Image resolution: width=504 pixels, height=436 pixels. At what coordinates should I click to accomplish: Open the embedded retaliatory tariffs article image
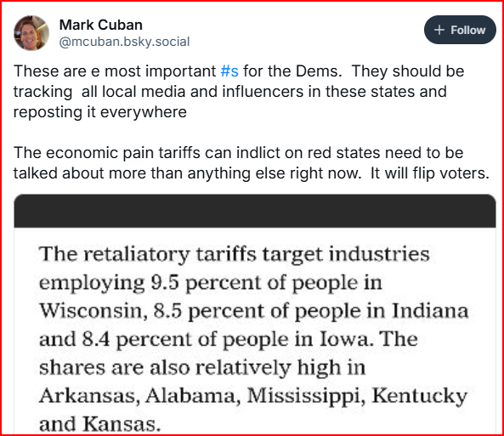point(255,314)
